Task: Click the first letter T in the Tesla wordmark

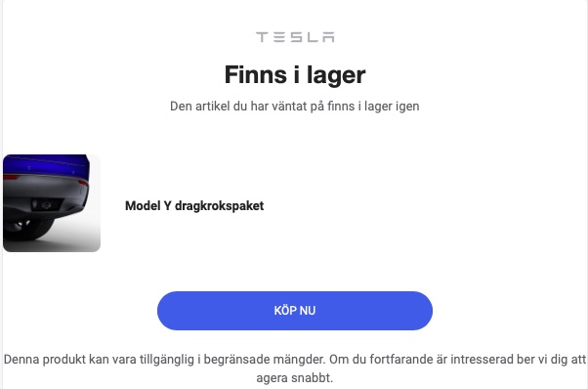Action: 262,37
